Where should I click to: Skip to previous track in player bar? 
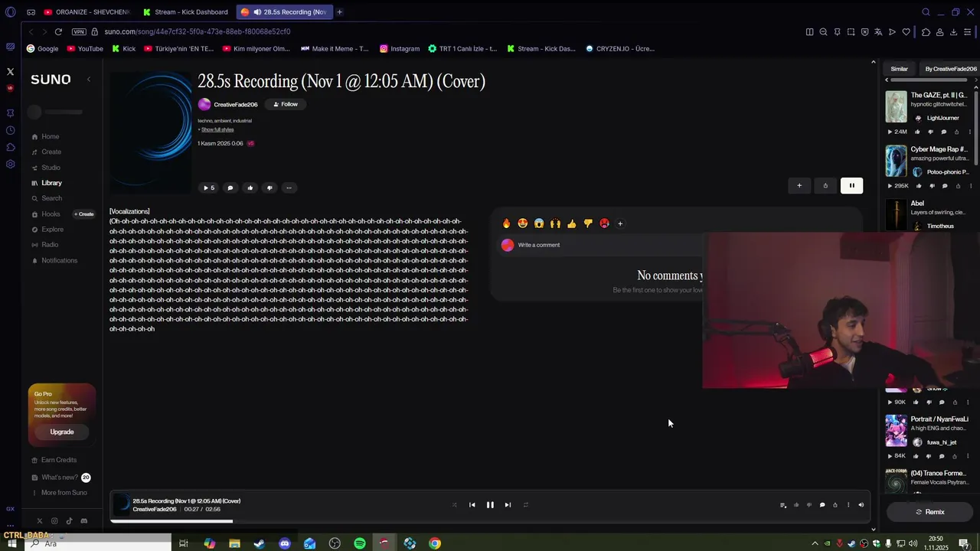coord(472,505)
